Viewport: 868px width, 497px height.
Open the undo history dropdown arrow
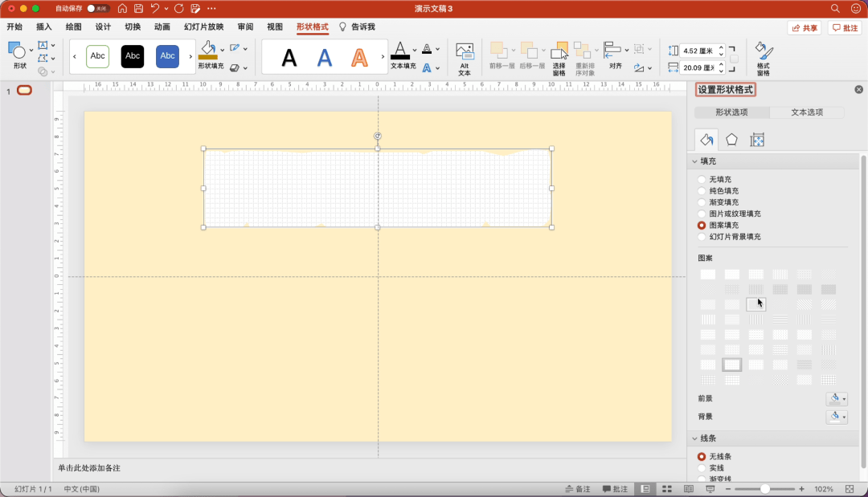click(x=166, y=8)
